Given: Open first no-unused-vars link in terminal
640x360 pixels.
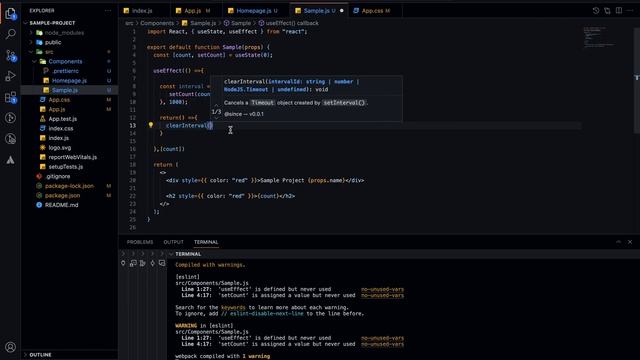Looking at the screenshot, I should pyautogui.click(x=382, y=289).
